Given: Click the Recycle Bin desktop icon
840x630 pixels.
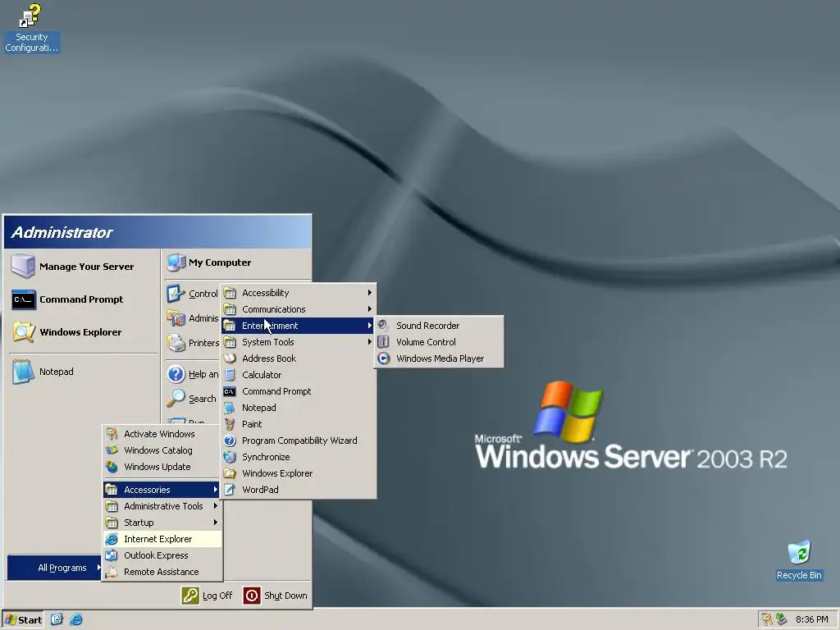Looking at the screenshot, I should (x=799, y=560).
